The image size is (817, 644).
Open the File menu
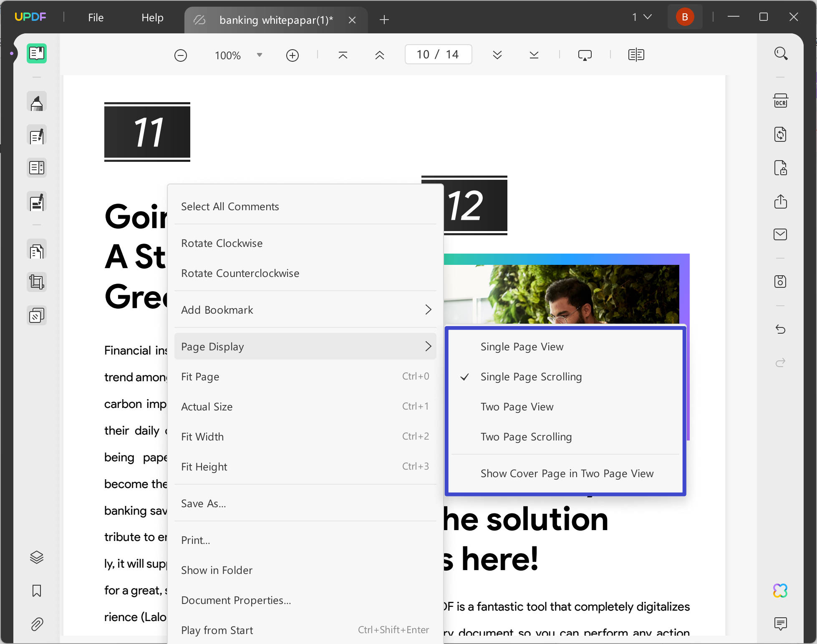[95, 17]
